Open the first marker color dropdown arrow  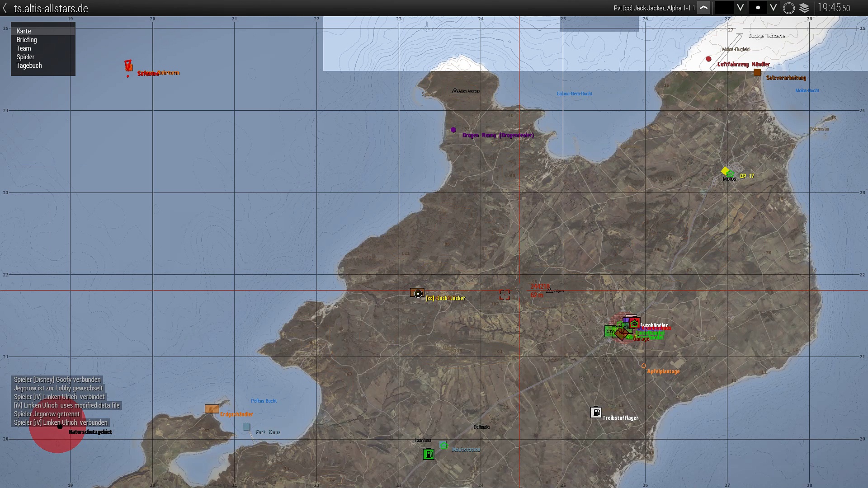coord(740,8)
